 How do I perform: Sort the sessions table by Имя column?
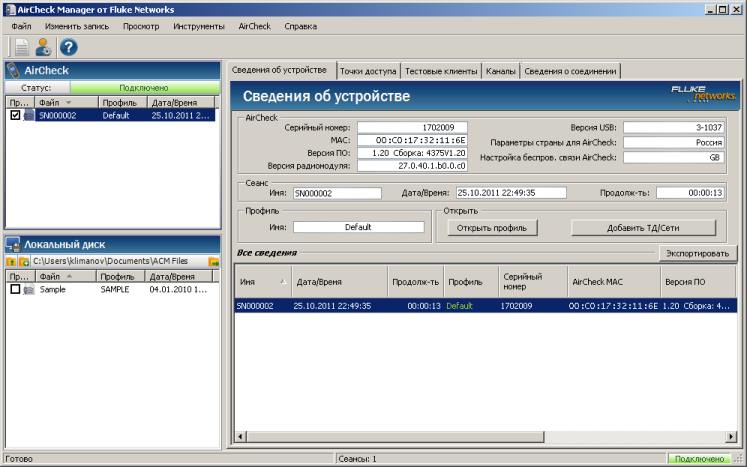(x=263, y=282)
